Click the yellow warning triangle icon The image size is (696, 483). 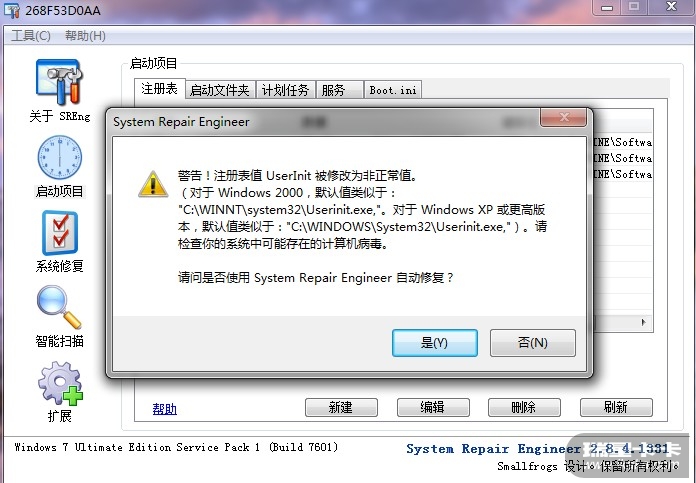pos(153,184)
